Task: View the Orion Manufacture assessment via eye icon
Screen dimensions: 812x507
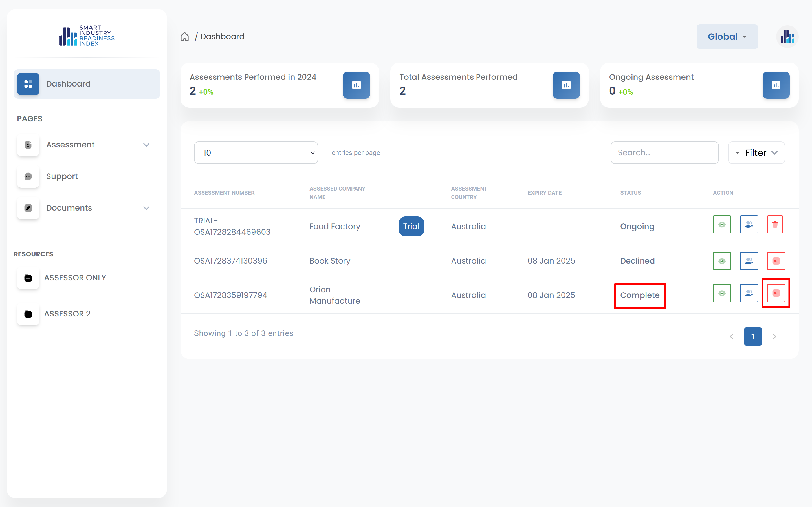Action: point(722,293)
